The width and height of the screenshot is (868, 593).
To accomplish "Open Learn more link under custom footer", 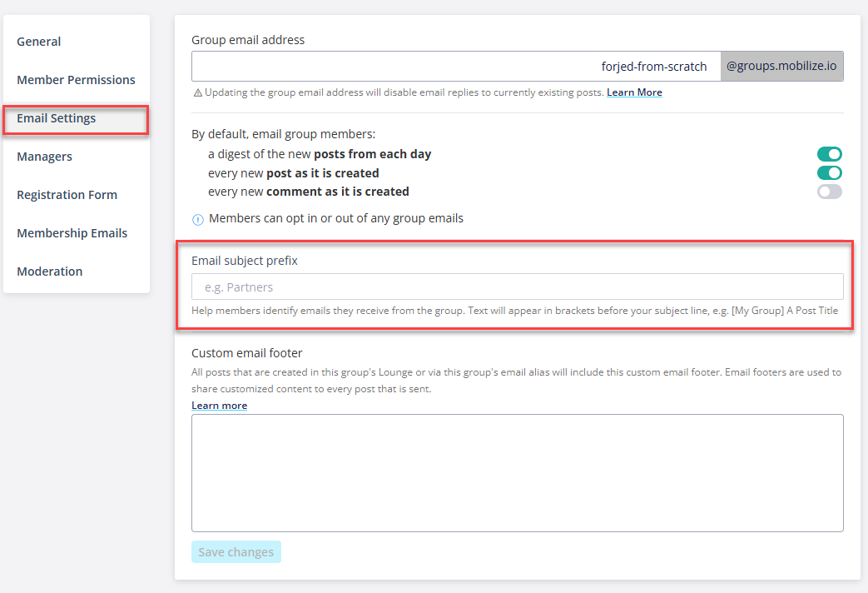I will (219, 406).
